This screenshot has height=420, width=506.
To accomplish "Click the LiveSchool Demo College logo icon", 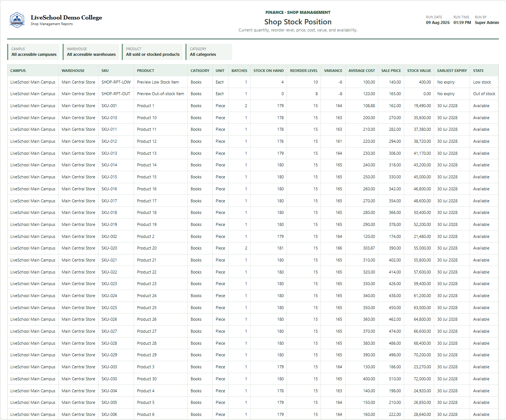I will 17,20.
